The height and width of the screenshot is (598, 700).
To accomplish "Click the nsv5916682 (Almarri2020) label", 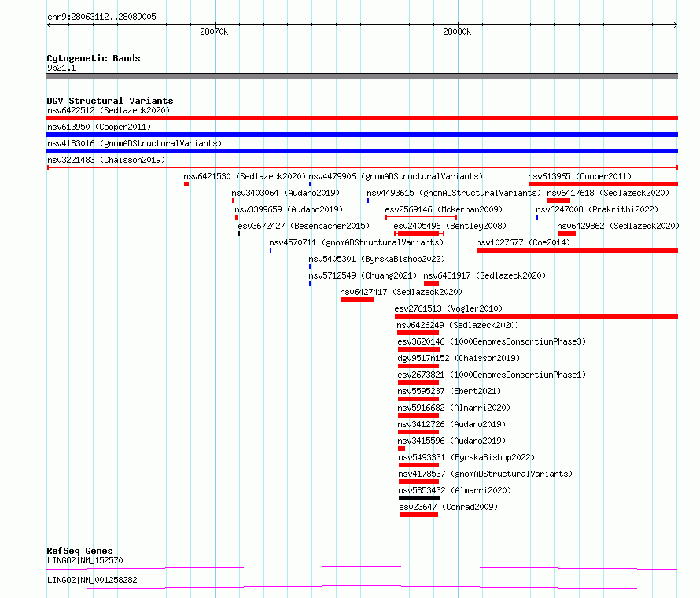I will (454, 408).
